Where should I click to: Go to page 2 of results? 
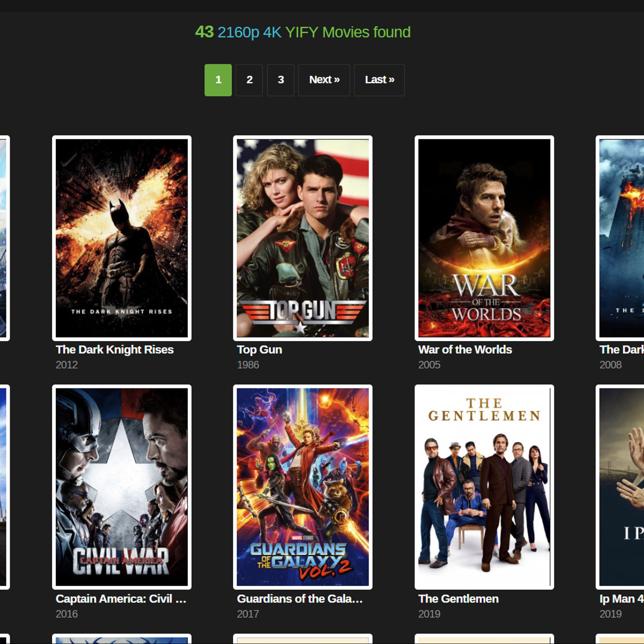(249, 80)
